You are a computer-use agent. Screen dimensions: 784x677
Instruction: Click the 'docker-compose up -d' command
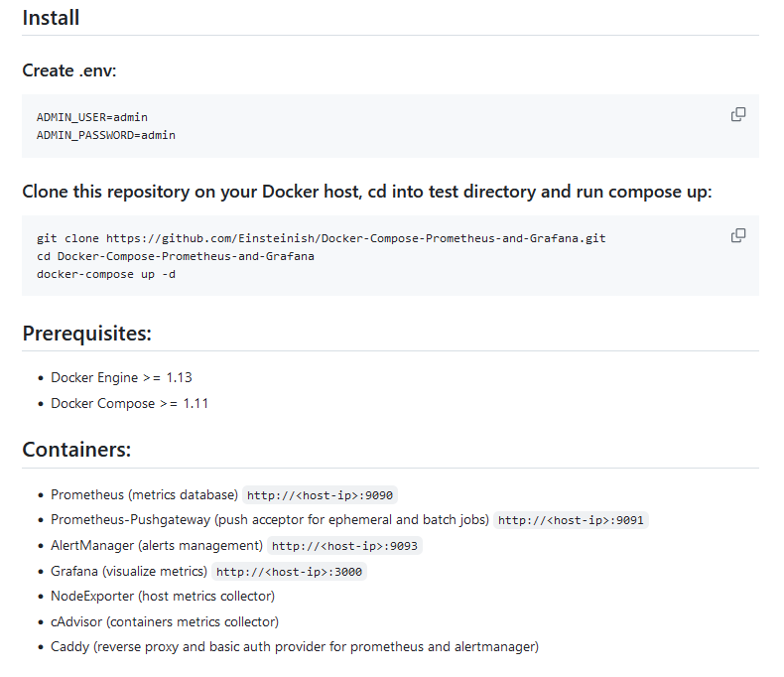pyautogui.click(x=106, y=275)
